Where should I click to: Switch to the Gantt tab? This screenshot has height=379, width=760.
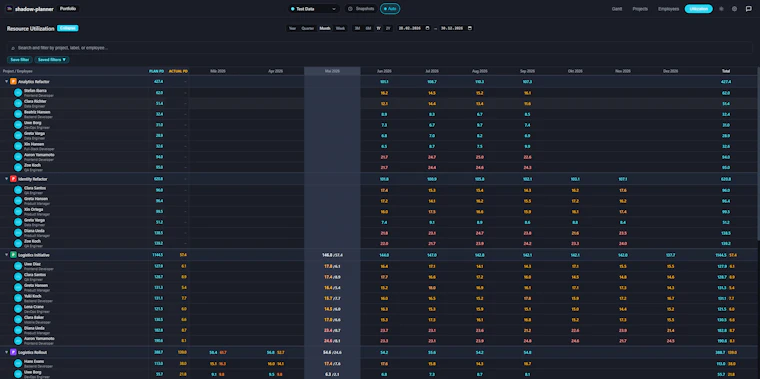[x=617, y=9]
